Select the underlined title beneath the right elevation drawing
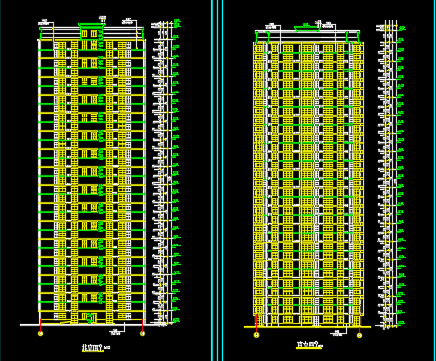Screen dimensions: 436x361 (310, 345)
